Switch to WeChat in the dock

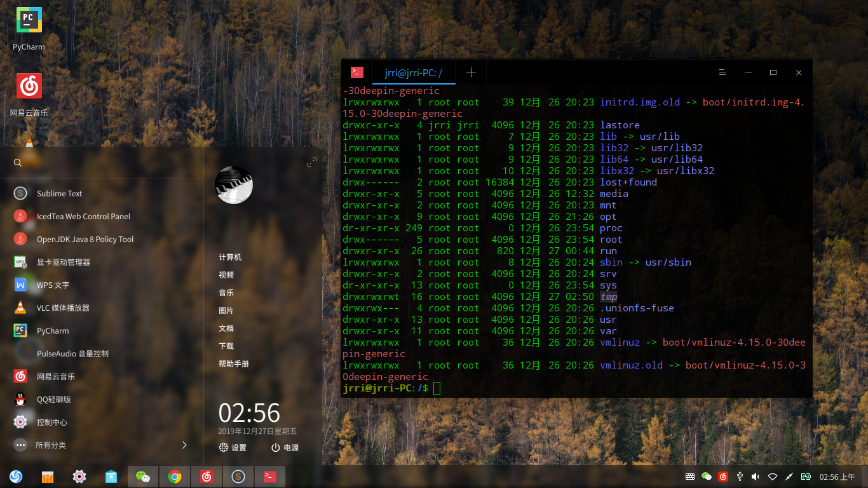(143, 476)
